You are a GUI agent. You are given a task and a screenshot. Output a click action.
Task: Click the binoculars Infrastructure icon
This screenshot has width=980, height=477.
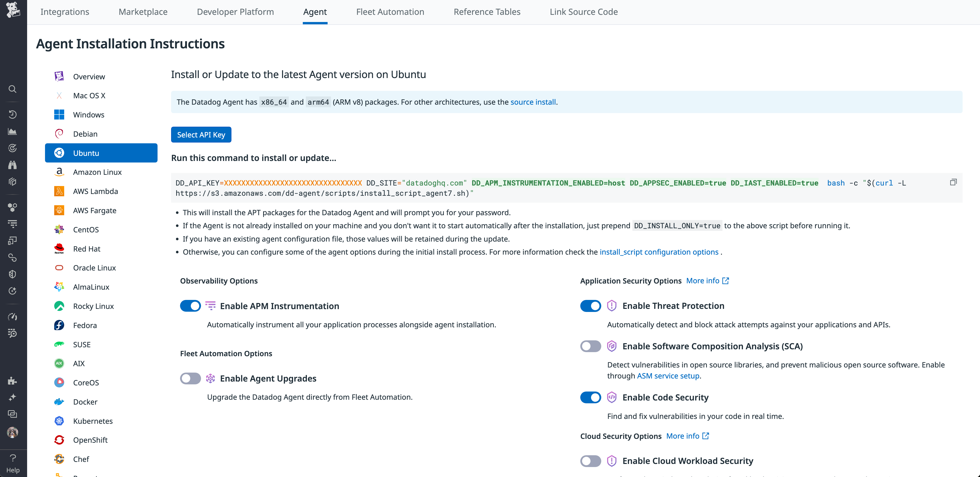13,165
